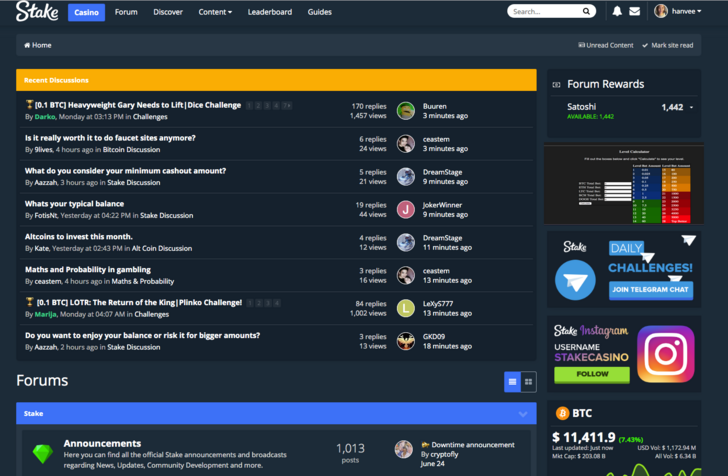Click Buuren's avatar in recent discussions

(x=405, y=111)
